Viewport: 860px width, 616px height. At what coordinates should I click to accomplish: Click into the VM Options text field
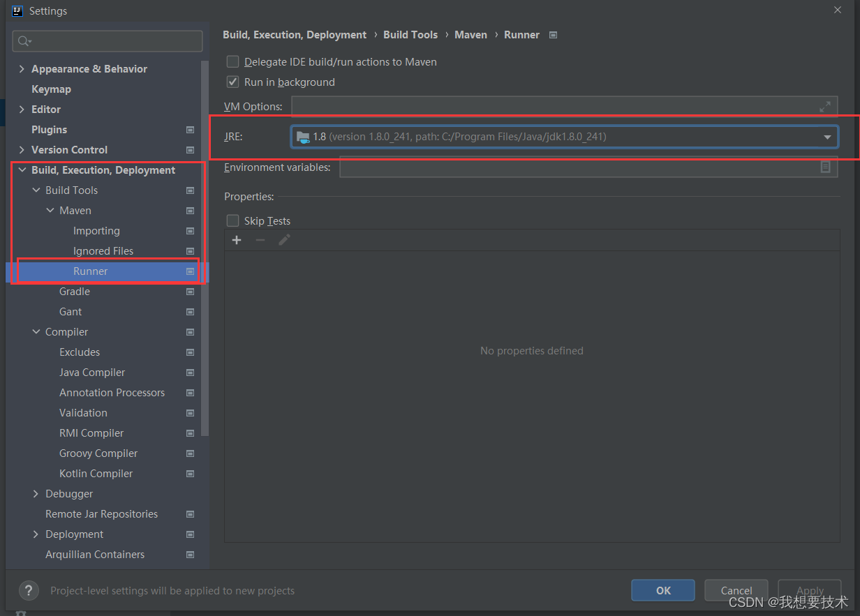(564, 107)
